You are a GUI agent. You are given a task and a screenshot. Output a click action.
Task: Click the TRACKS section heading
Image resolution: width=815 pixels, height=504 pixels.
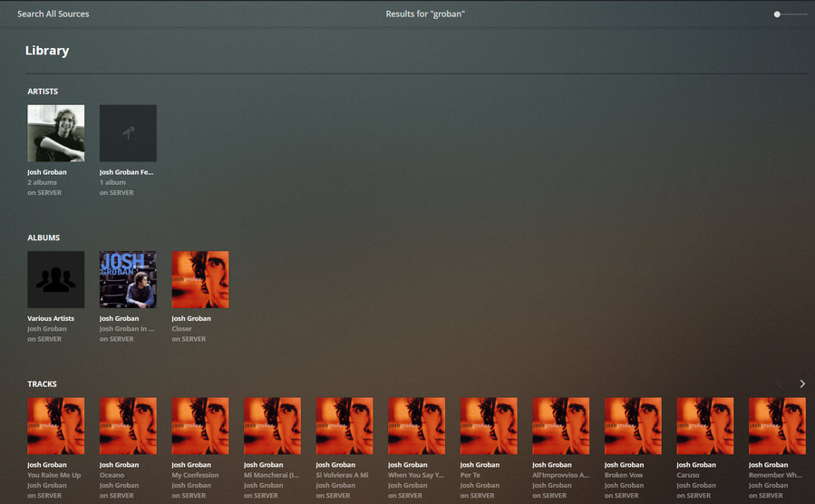coord(42,384)
